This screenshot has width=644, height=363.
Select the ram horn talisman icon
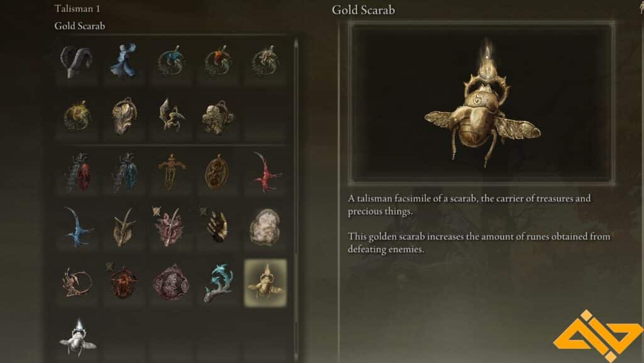[x=76, y=62]
